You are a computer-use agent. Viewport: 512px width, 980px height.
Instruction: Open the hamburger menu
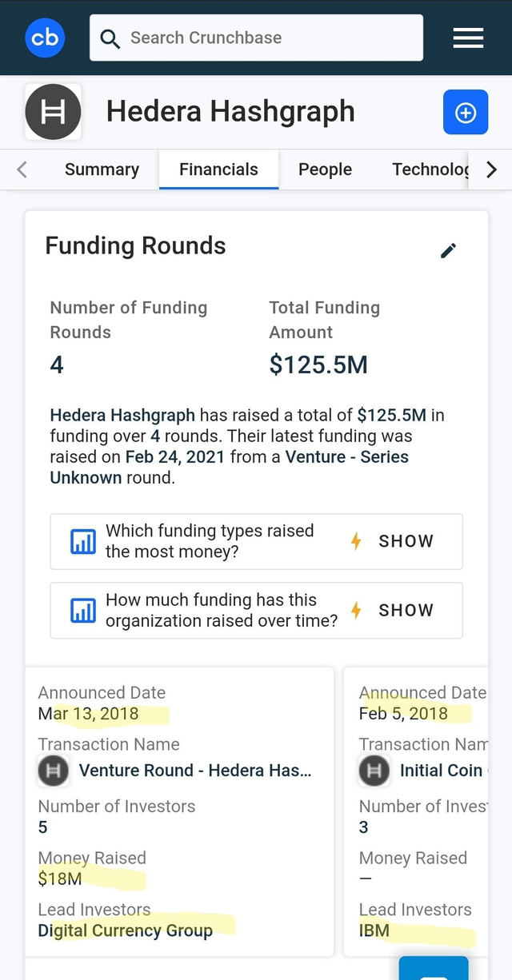[468, 38]
